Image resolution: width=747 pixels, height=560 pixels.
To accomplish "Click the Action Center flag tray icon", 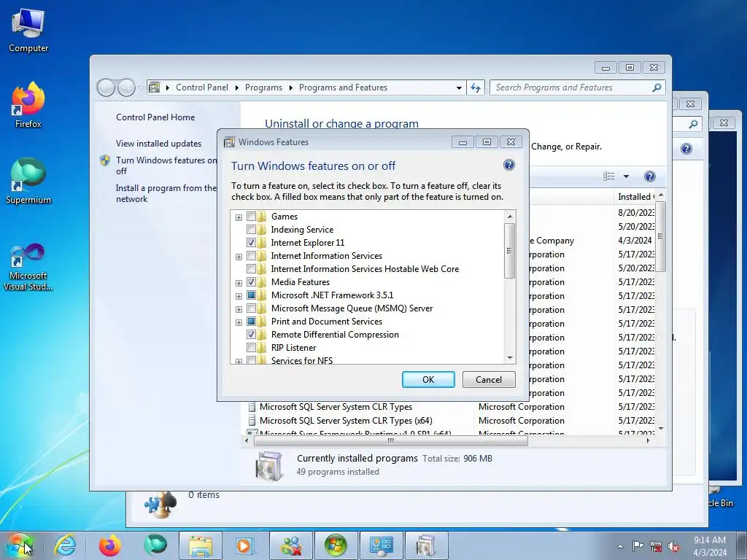I will tap(638, 545).
